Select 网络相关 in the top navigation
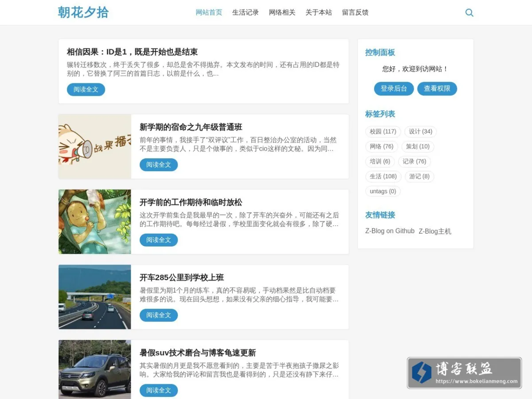532x399 pixels. [x=282, y=12]
